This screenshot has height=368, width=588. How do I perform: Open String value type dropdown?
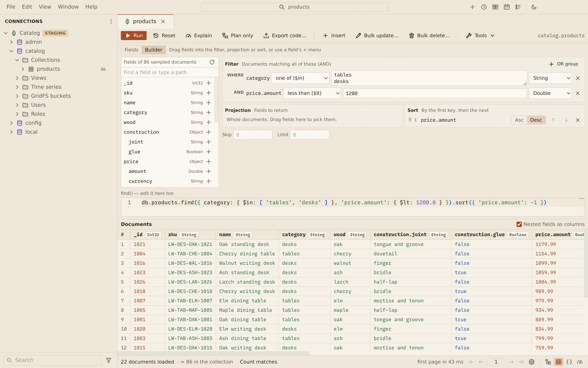pyautogui.click(x=550, y=78)
